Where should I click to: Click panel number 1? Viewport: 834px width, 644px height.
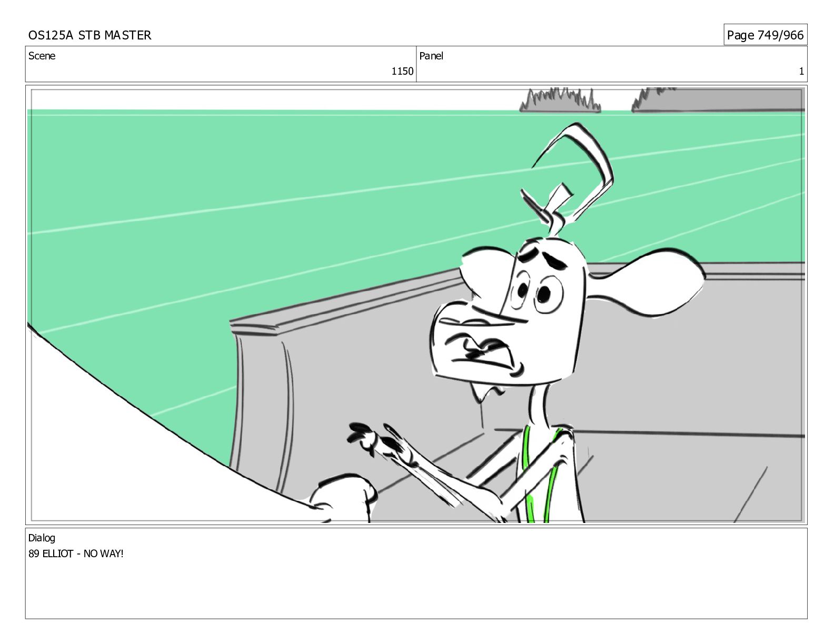[801, 72]
